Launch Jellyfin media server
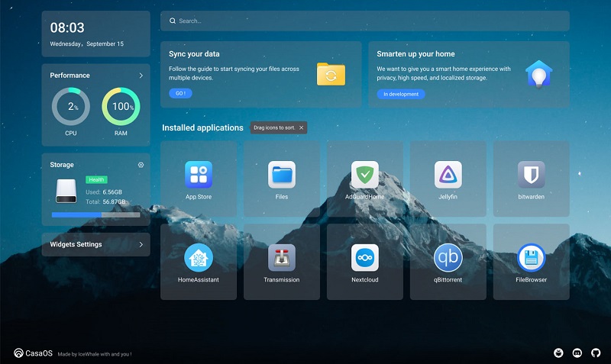 pyautogui.click(x=448, y=175)
